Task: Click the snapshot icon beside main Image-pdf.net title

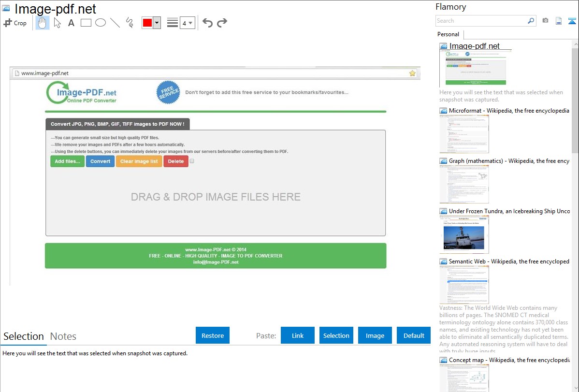Action: tap(6, 8)
